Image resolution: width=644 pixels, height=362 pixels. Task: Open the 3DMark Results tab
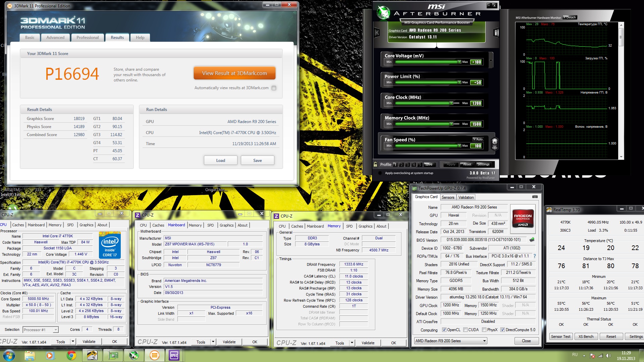point(117,38)
